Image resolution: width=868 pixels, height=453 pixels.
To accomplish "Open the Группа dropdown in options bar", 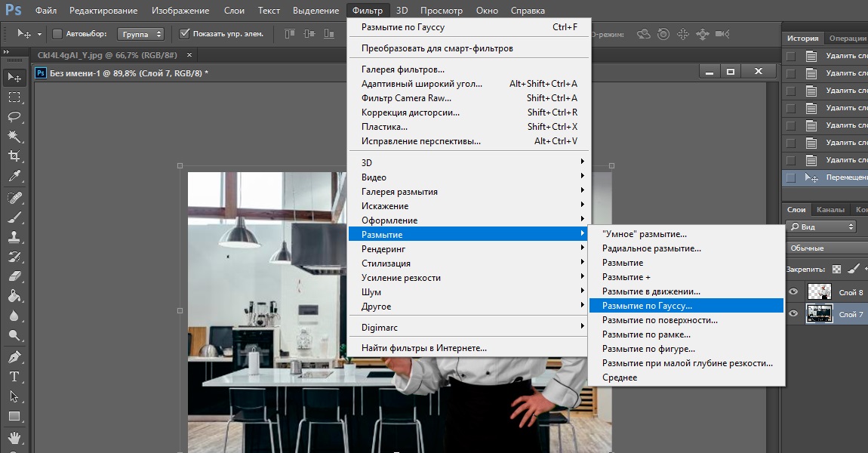I will pos(141,34).
